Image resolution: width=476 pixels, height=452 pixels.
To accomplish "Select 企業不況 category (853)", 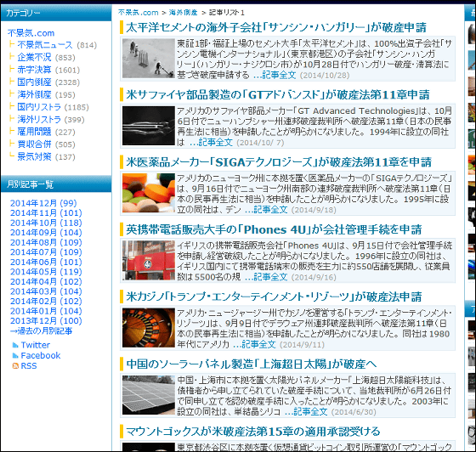I will click(x=34, y=57).
